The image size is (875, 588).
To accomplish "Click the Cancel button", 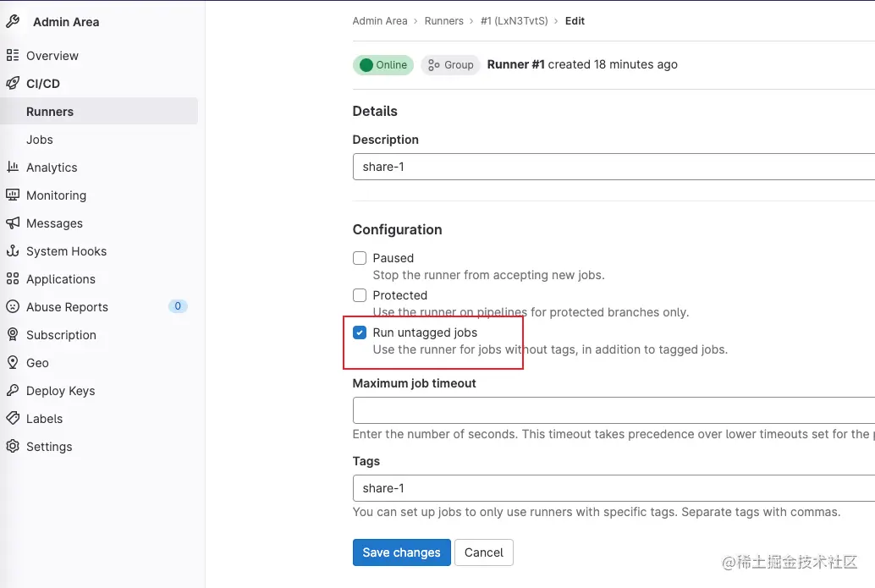I will pos(484,552).
